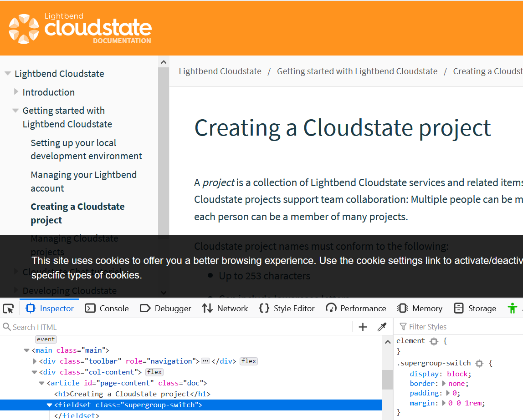This screenshot has height=420, width=523.
Task: Open the Style Editor tab
Action: 287,309
